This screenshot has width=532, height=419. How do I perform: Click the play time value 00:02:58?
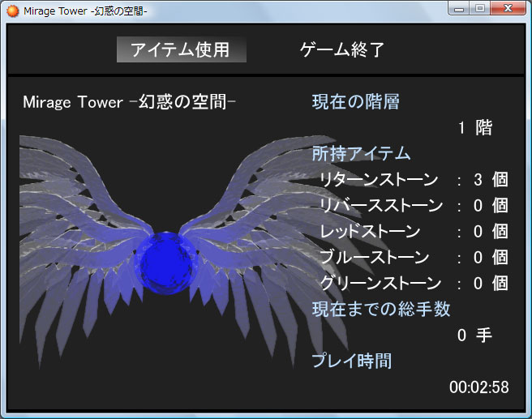[x=479, y=387]
